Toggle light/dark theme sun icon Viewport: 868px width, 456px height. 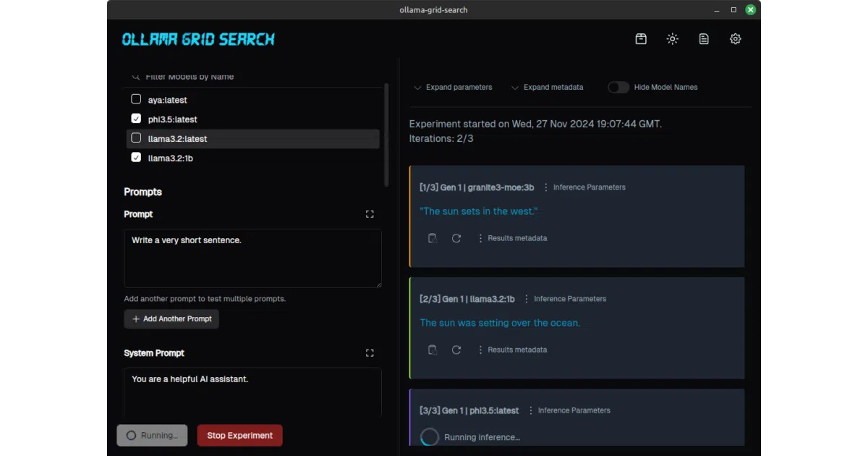click(x=673, y=39)
